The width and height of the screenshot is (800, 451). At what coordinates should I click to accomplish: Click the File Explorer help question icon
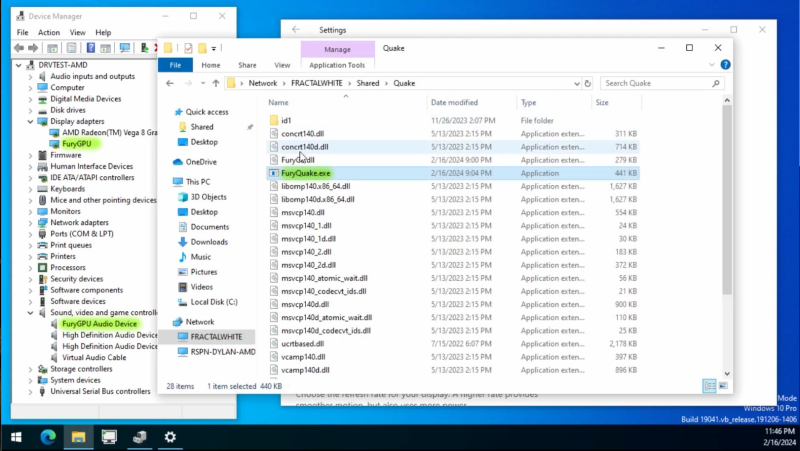pos(725,65)
